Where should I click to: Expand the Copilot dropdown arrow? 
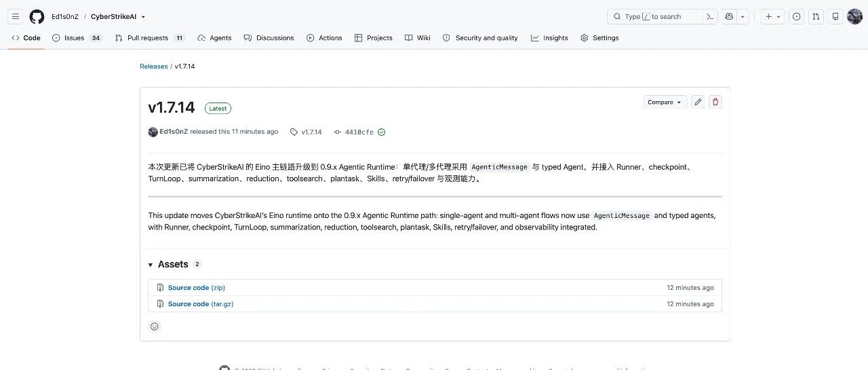click(x=743, y=16)
